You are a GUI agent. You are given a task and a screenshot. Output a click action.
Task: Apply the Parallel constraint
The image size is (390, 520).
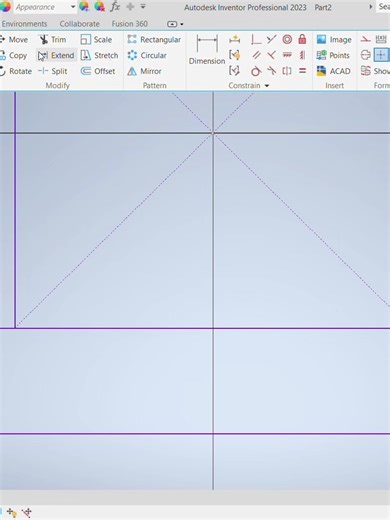256,55
